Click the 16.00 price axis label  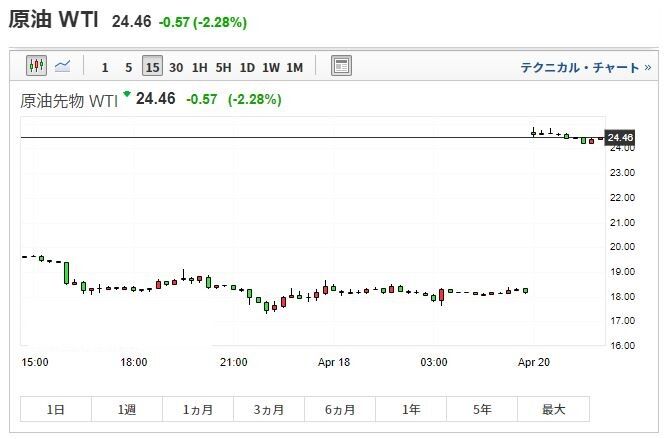(x=622, y=345)
